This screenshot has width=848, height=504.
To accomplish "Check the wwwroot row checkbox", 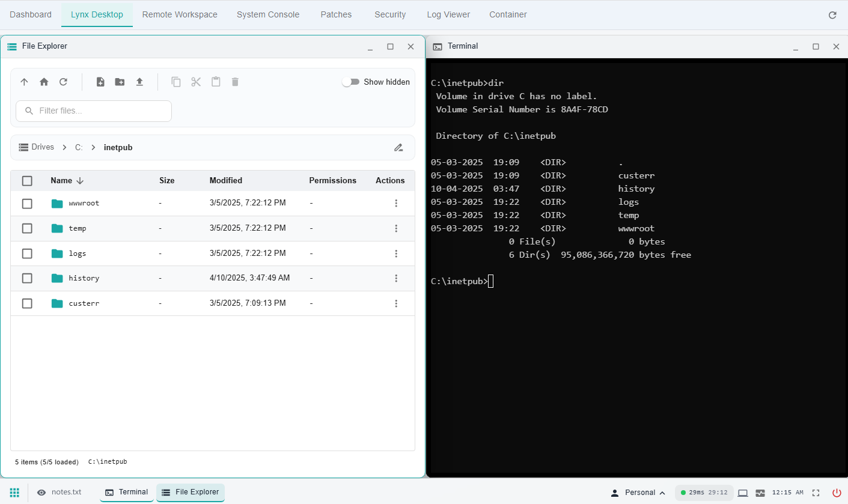I will point(27,204).
